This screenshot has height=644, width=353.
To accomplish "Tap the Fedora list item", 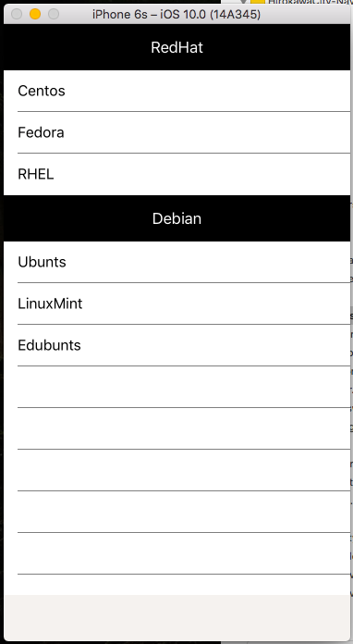I will 176,132.
